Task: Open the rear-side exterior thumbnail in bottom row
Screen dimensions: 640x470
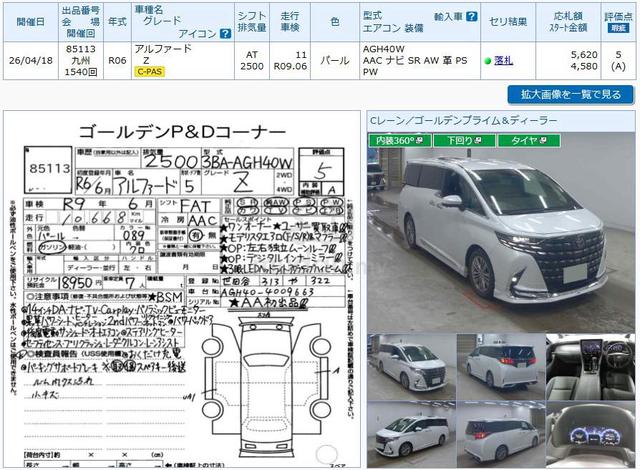Action: tap(500, 434)
